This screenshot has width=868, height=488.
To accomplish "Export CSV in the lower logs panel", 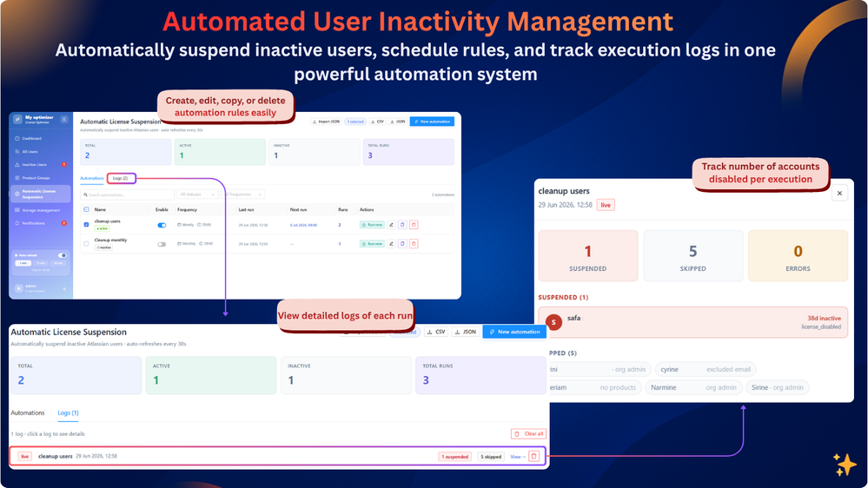I will [436, 332].
